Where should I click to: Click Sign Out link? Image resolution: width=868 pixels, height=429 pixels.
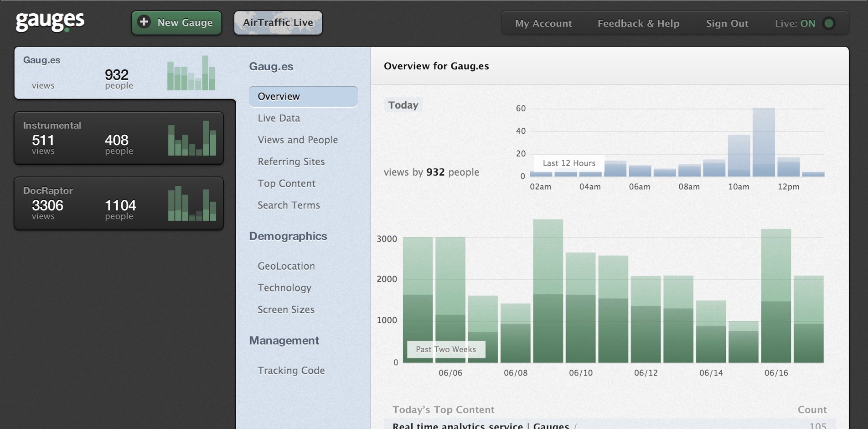(727, 23)
